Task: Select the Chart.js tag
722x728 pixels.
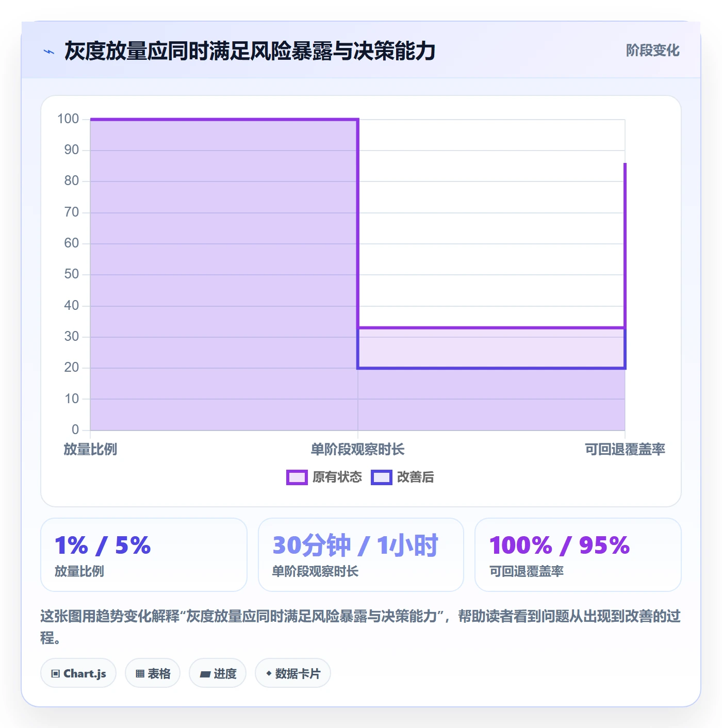Action: [x=78, y=673]
